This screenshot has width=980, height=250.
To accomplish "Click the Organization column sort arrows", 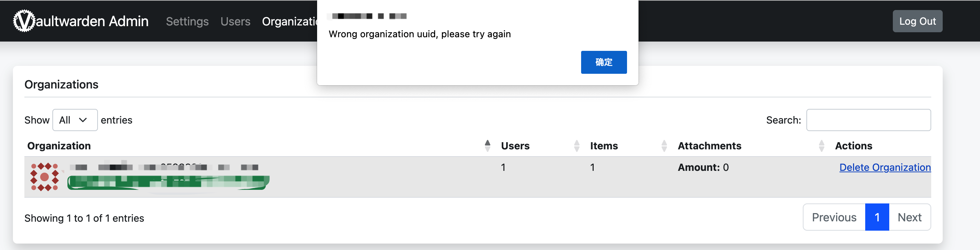I will (x=487, y=146).
